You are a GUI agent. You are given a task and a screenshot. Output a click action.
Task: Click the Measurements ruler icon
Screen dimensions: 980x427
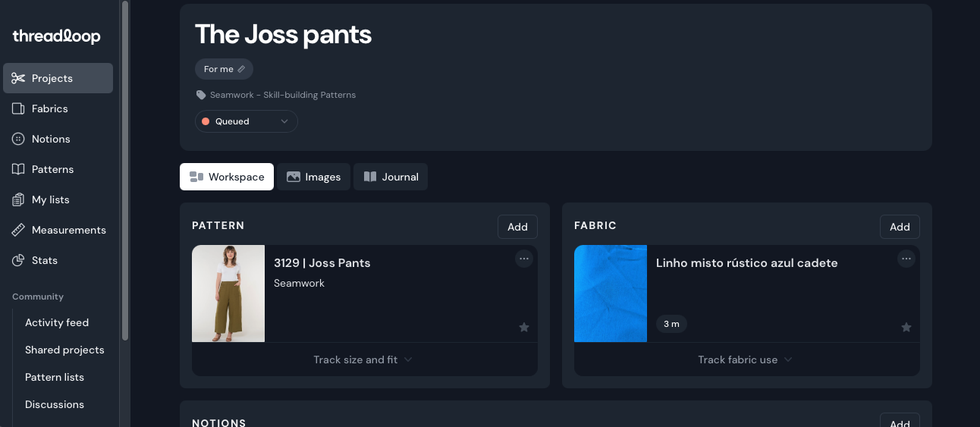(19, 230)
